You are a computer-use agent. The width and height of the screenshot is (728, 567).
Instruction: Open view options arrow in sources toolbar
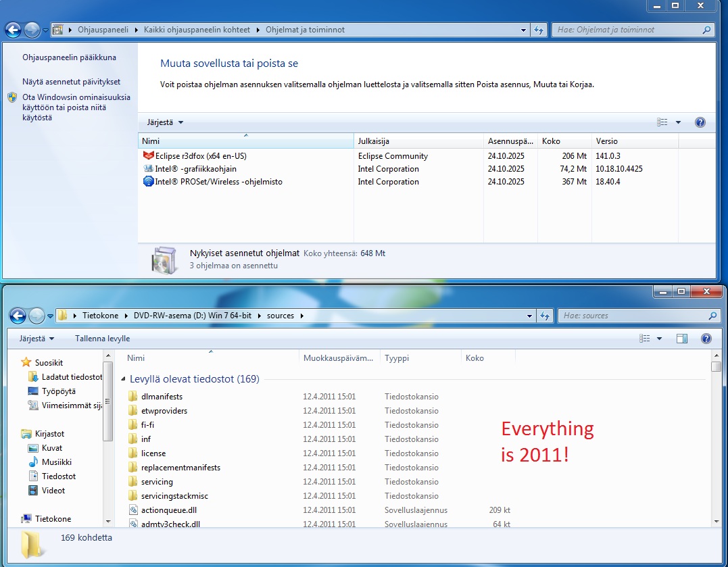[x=659, y=339]
